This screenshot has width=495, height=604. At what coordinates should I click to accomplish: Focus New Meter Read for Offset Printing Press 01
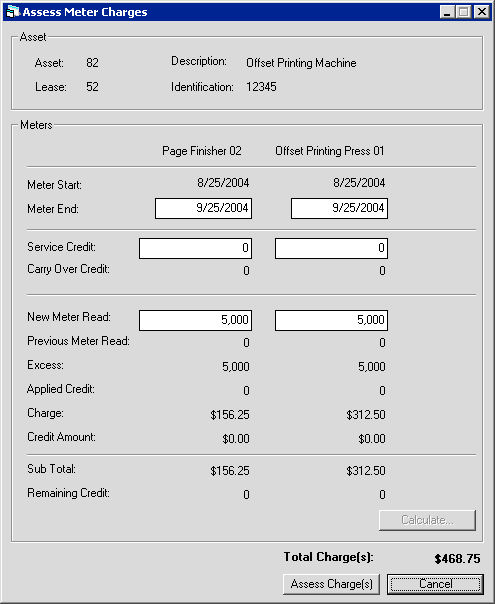pyautogui.click(x=331, y=320)
